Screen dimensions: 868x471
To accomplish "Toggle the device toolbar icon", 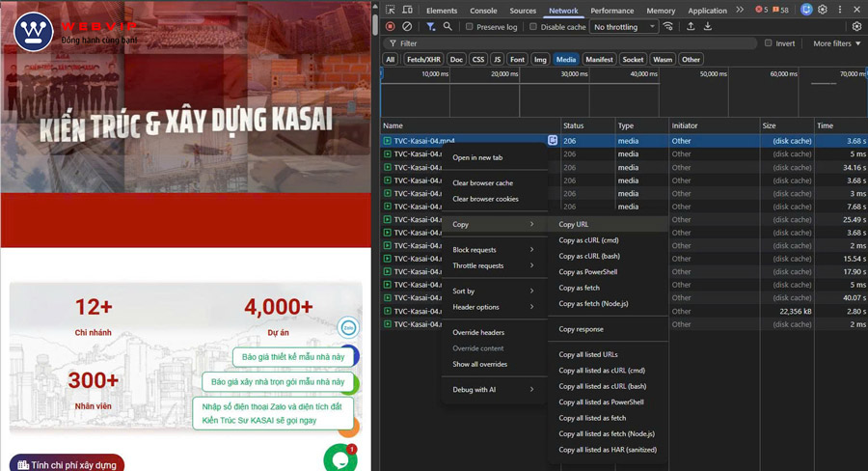I will [407, 10].
